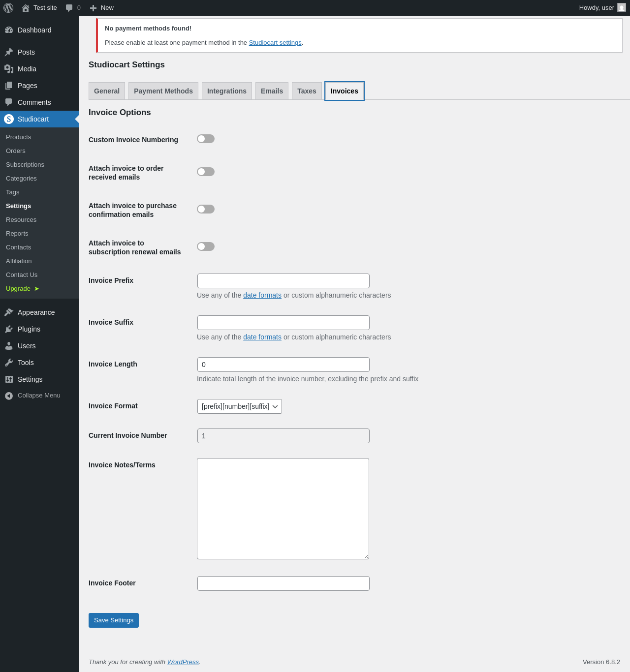Toggle Attach invoice to subscription renewal emails
The image size is (630, 672).
[206, 246]
